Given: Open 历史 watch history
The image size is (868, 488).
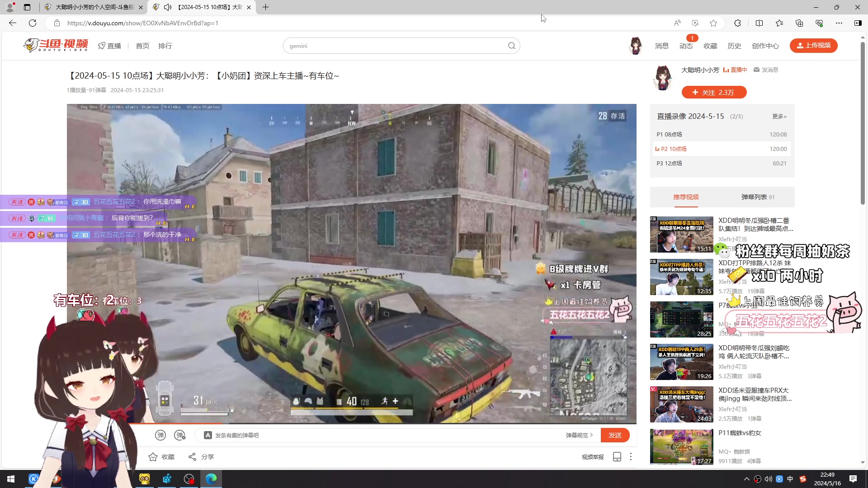Looking at the screenshot, I should point(734,46).
